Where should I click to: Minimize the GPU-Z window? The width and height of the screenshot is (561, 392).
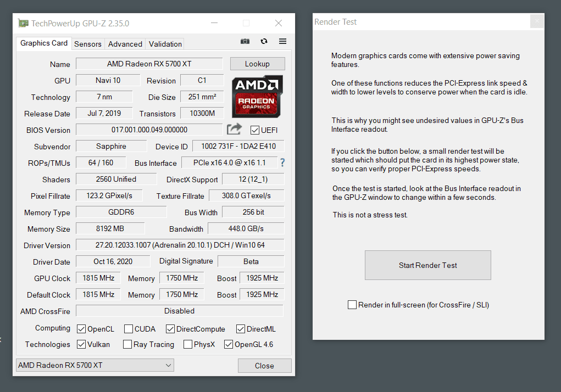214,23
